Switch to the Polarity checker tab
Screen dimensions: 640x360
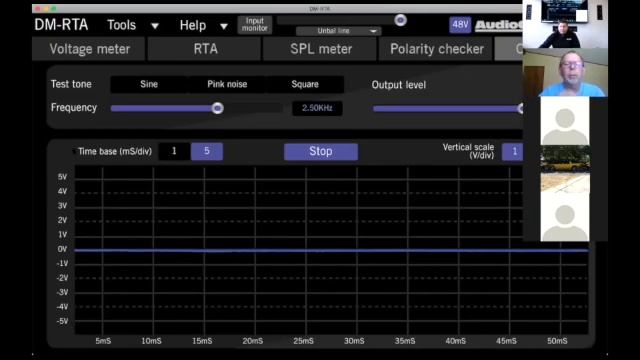436,49
